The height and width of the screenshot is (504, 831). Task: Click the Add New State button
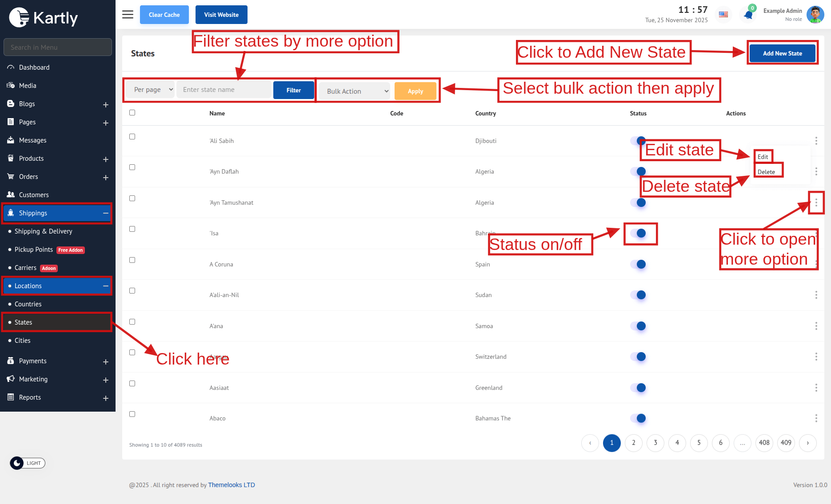782,53
